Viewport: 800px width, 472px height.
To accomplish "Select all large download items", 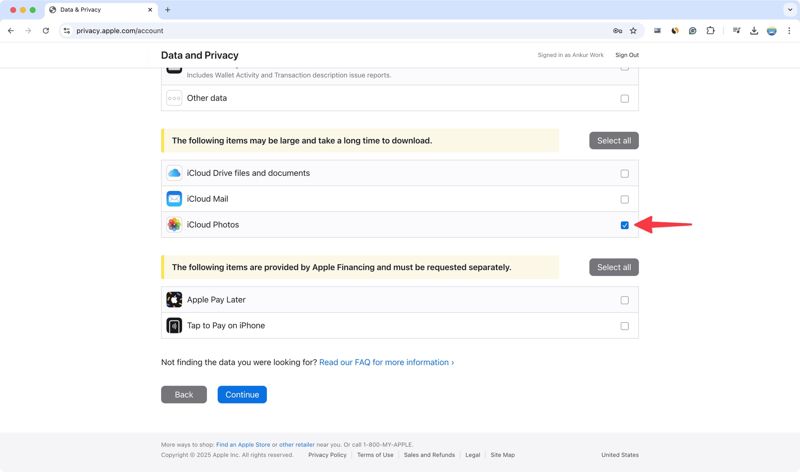I will click(x=614, y=140).
